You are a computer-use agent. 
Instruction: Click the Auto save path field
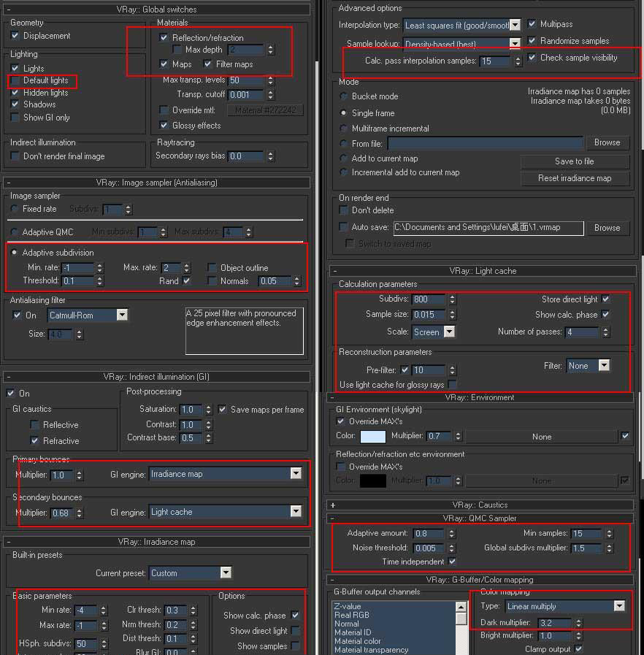click(x=488, y=228)
